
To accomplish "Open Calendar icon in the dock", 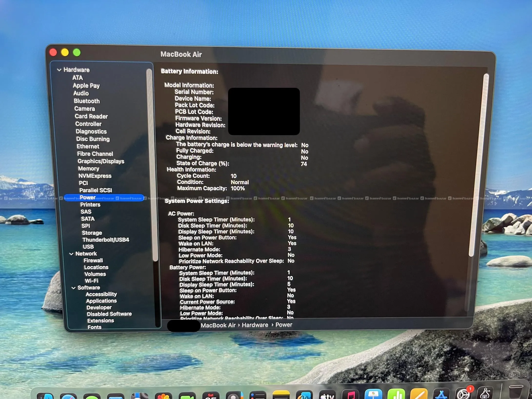I will (x=211, y=396).
